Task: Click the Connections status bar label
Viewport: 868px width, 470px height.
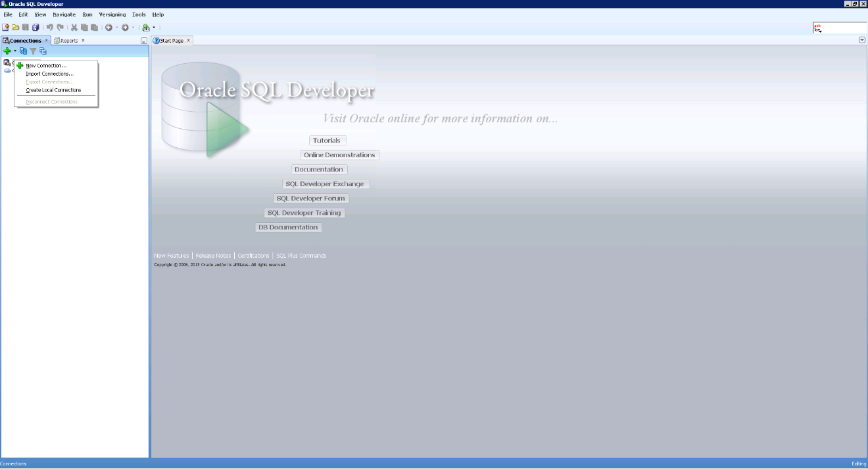Action: (x=13, y=464)
